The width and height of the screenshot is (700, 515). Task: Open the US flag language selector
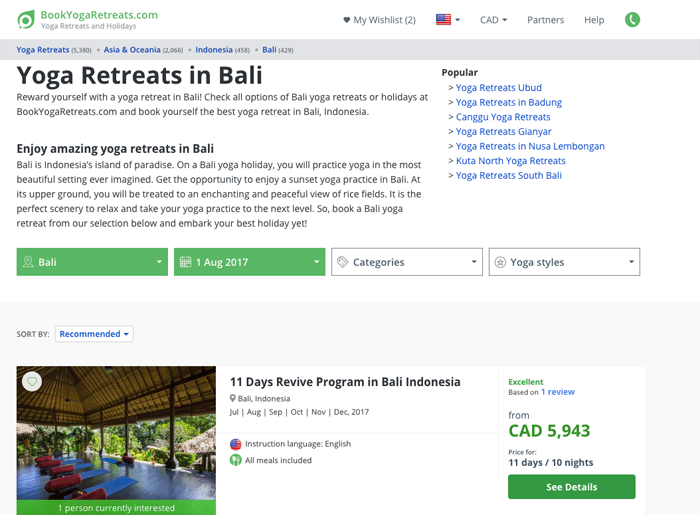click(448, 20)
